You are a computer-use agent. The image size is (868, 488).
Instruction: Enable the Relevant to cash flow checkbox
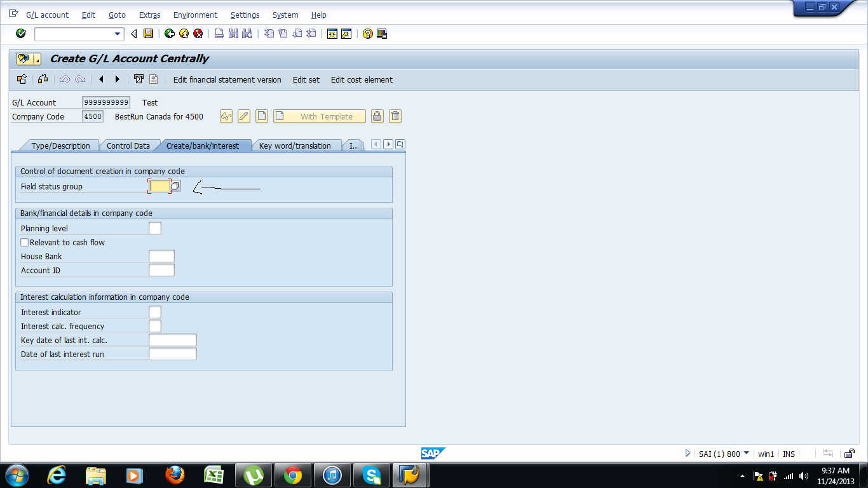coord(24,242)
